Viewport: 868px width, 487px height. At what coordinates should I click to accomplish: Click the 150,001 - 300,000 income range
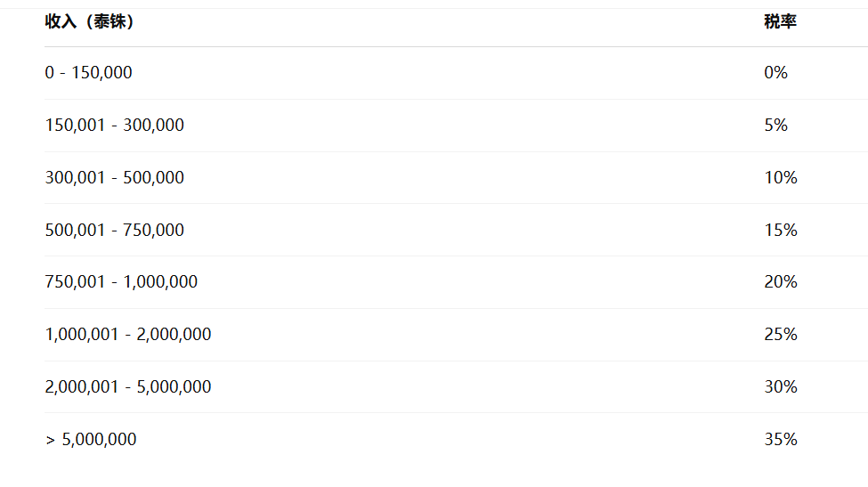click(115, 125)
